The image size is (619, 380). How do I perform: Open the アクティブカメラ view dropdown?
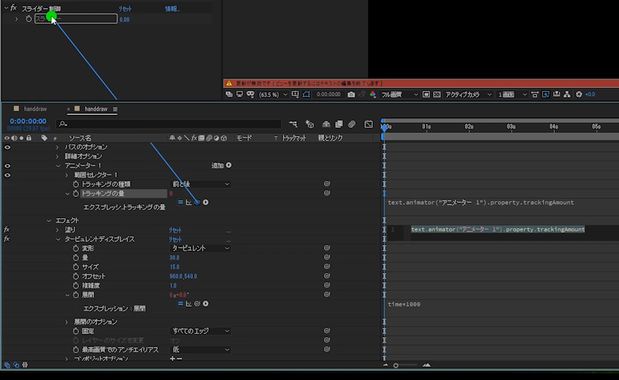click(469, 95)
